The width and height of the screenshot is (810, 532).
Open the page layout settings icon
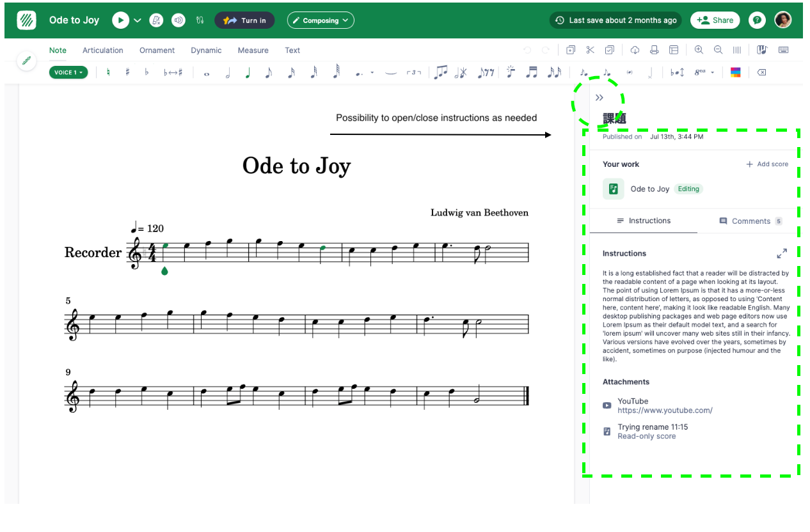674,50
